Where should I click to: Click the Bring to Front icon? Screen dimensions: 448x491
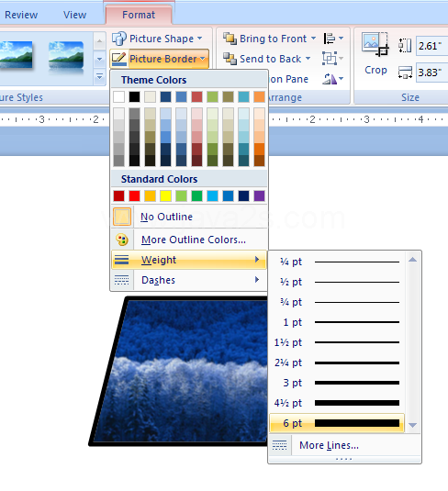pyautogui.click(x=230, y=39)
